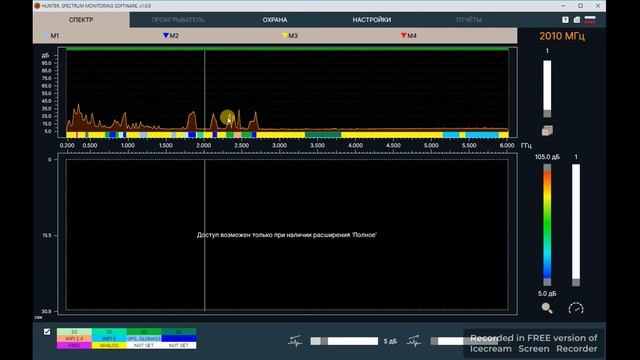Click the rainbow color scale slider
The width and height of the screenshot is (640, 360).
coord(547,224)
